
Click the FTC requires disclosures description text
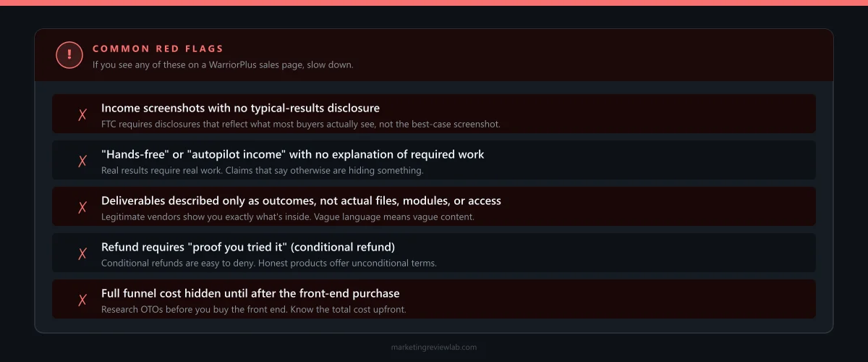click(x=301, y=124)
